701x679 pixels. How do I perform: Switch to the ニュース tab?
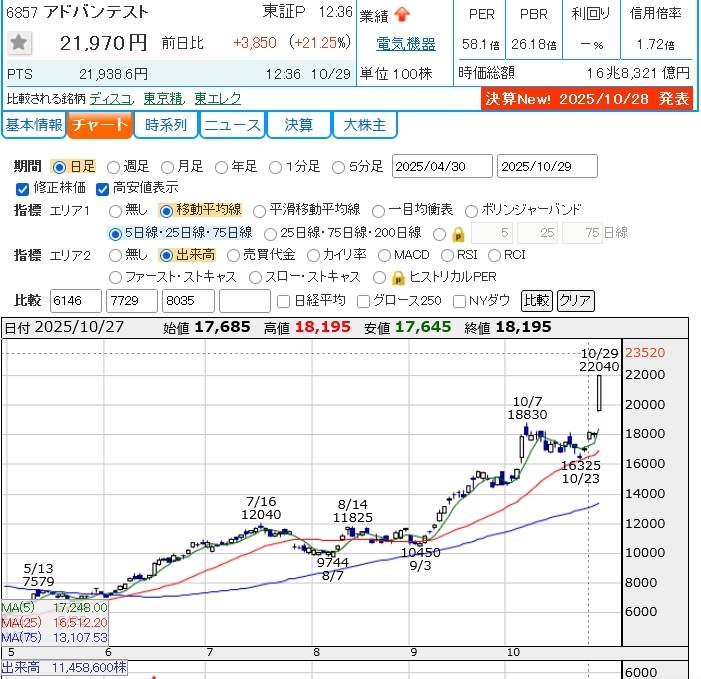pyautogui.click(x=232, y=125)
